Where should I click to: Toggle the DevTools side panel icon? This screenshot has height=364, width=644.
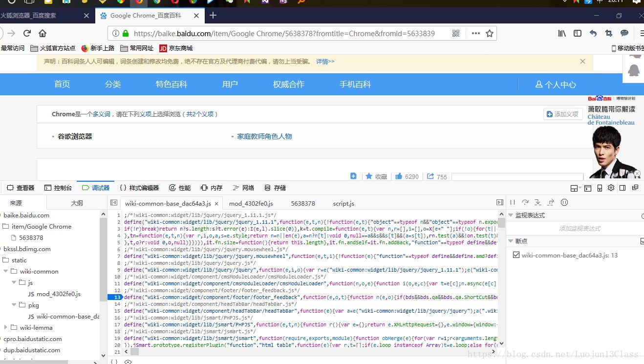pos(623,188)
